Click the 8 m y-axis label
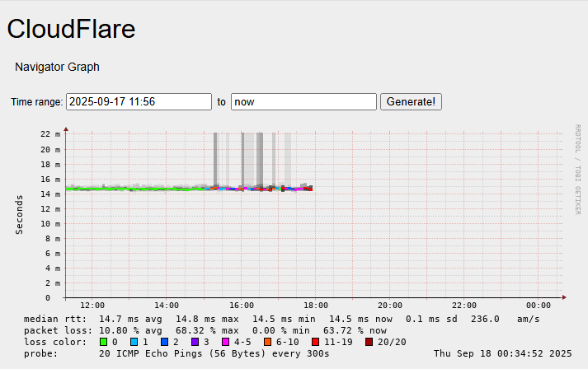This screenshot has height=369, width=588. point(53,239)
